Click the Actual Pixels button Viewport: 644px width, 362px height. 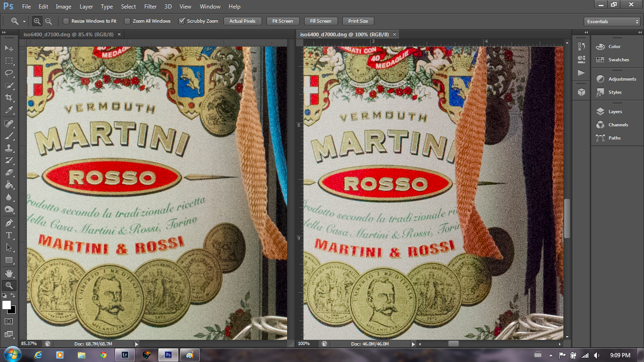[x=242, y=21]
